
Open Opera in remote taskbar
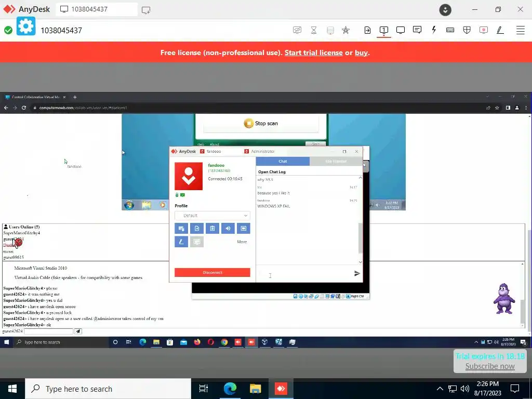coord(211,342)
